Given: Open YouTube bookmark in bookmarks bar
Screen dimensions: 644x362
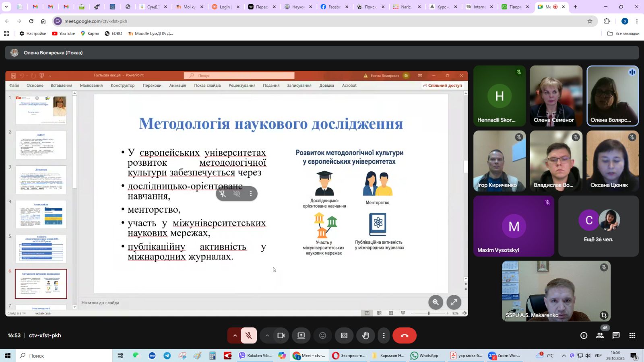Looking at the screenshot, I should tap(64, 33).
